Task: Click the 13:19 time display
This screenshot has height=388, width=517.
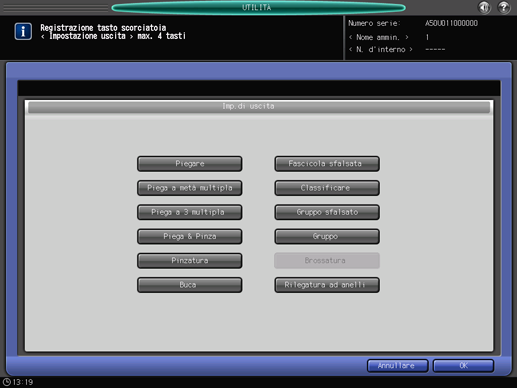Action: point(23,382)
